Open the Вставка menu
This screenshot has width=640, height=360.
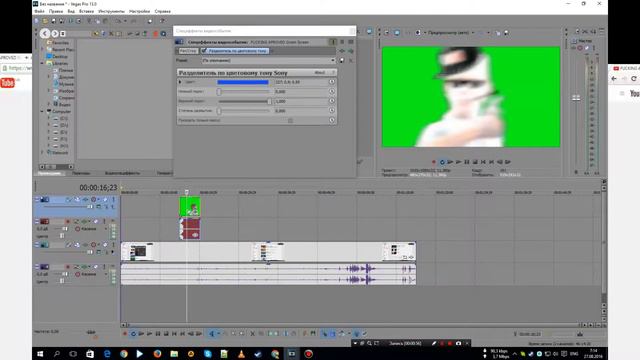click(87, 11)
